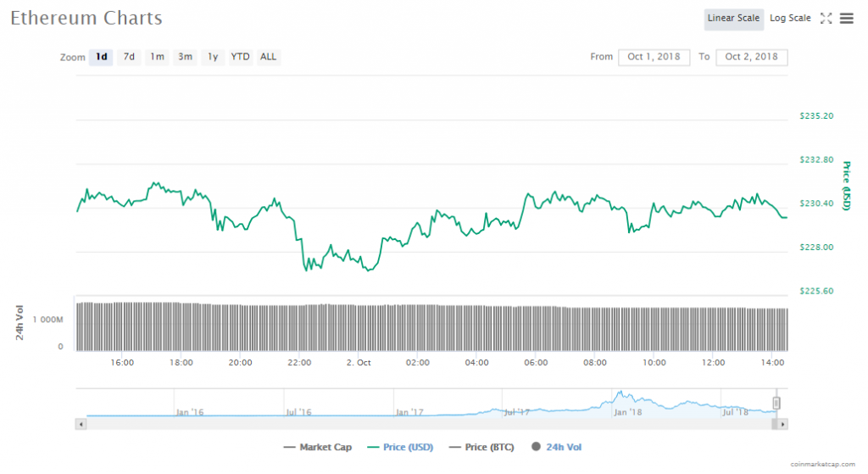This screenshot has width=868, height=474.
Task: Click the navigator scroll left arrow
Action: click(81, 423)
